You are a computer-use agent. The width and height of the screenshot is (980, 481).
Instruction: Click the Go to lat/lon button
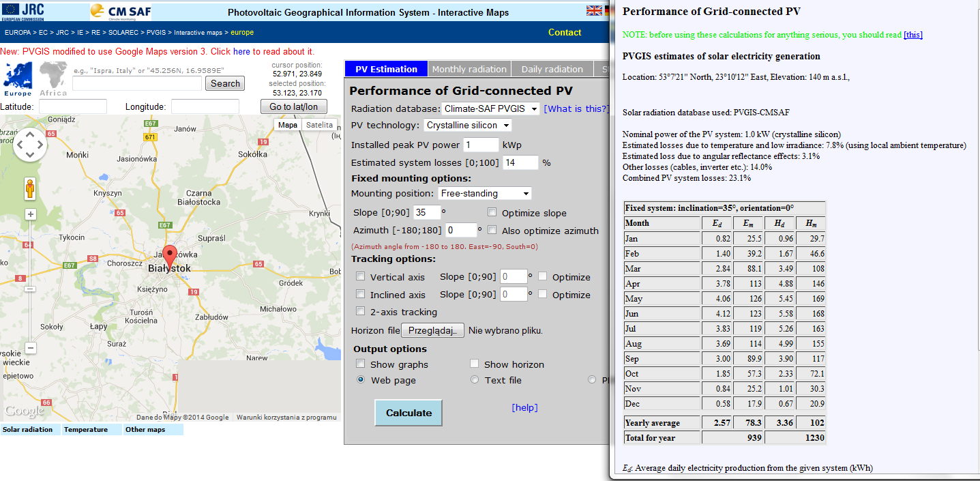pyautogui.click(x=293, y=106)
